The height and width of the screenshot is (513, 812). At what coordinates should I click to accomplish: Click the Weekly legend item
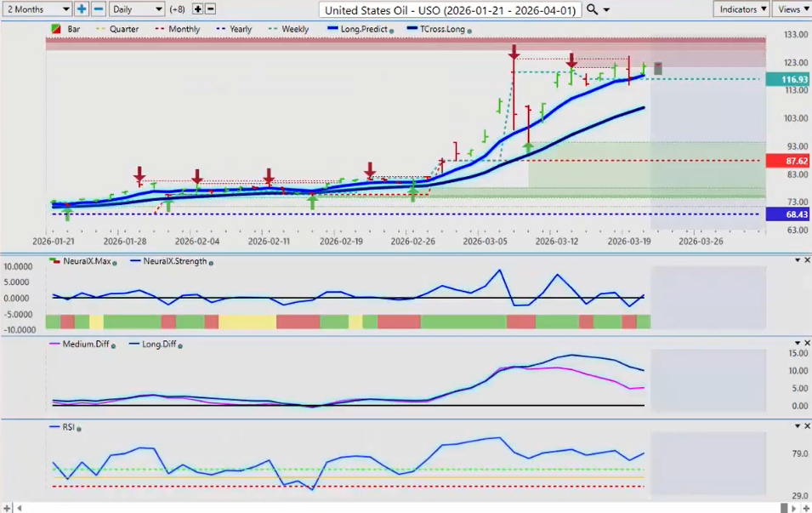[x=289, y=29]
